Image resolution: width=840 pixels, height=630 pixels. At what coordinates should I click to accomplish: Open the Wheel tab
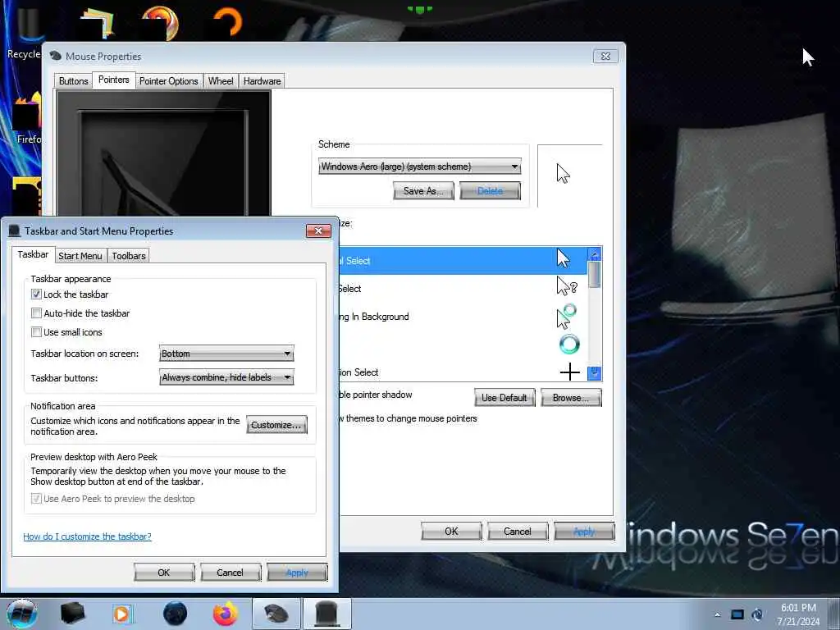(221, 81)
